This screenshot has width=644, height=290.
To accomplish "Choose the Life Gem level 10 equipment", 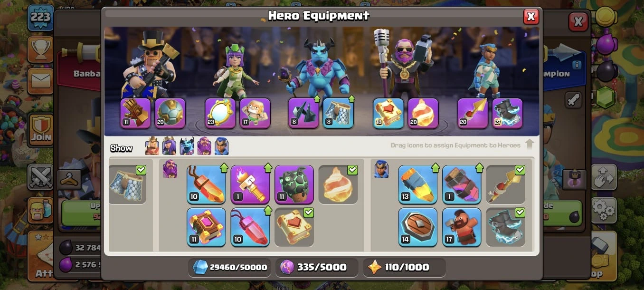I will (250, 227).
